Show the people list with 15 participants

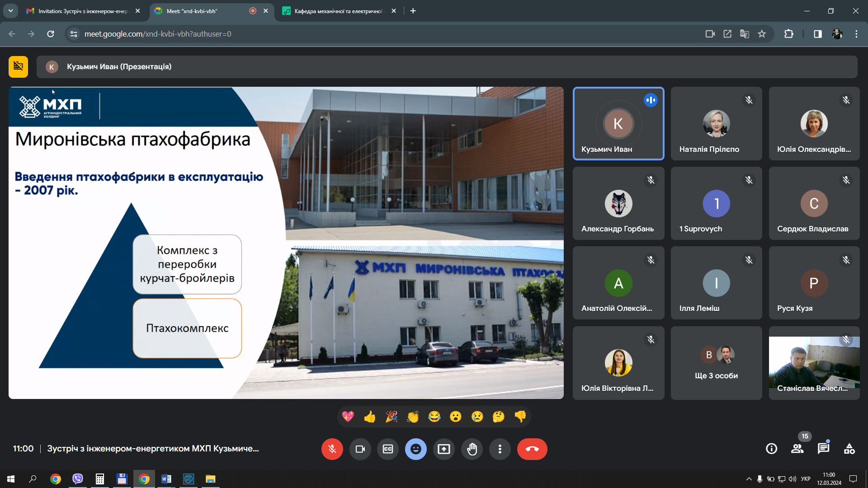click(x=797, y=449)
